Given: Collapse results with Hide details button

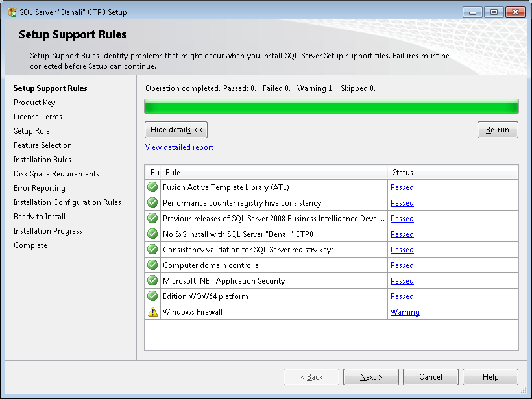Looking at the screenshot, I should point(176,130).
